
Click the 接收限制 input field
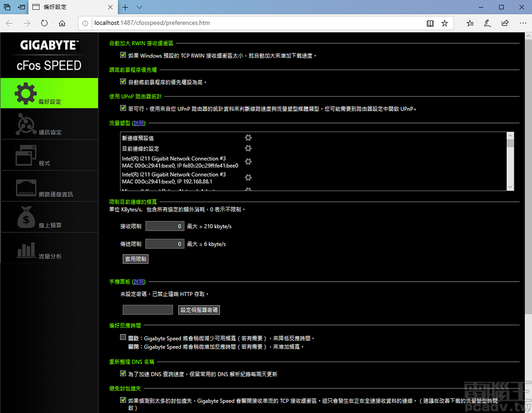[165, 225]
